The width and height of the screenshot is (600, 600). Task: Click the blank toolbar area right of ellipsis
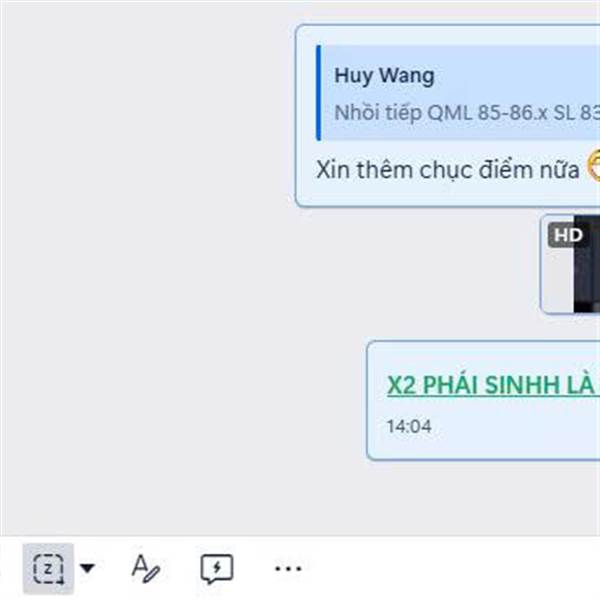[452, 569]
